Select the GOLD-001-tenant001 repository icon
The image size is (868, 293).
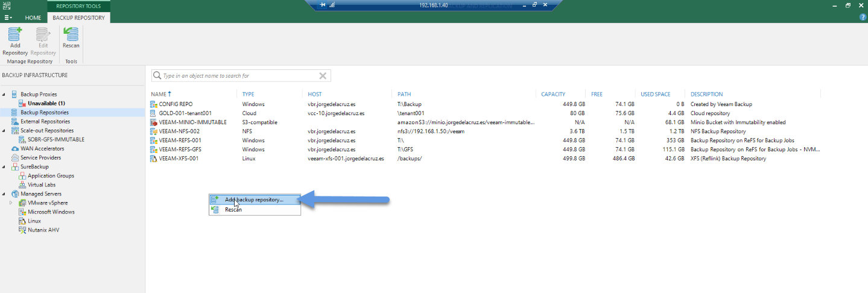pyautogui.click(x=153, y=113)
